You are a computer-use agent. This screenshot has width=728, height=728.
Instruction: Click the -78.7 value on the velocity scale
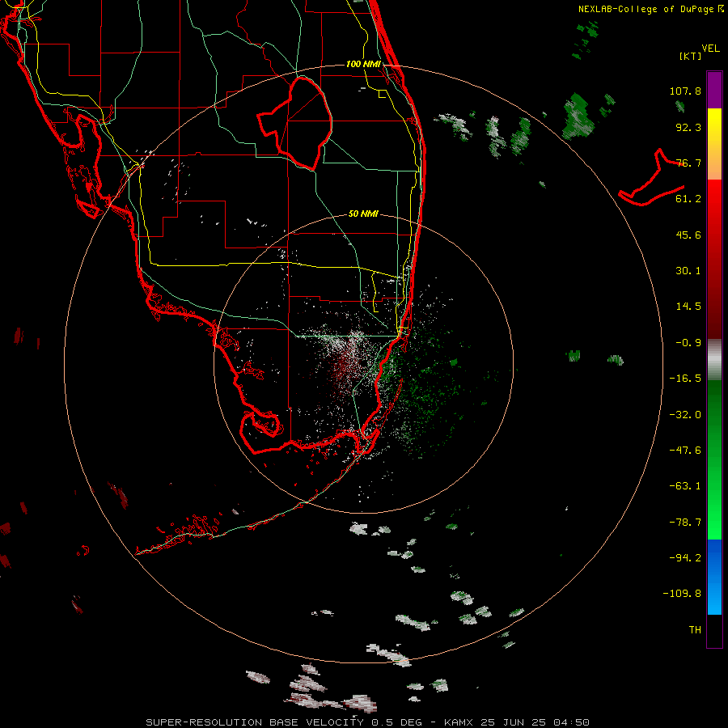click(685, 523)
